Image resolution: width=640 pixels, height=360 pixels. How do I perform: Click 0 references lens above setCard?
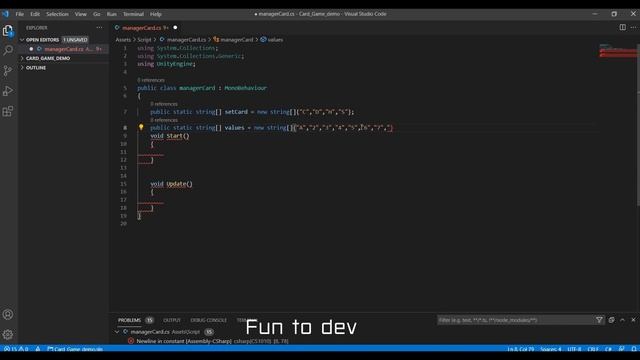164,104
